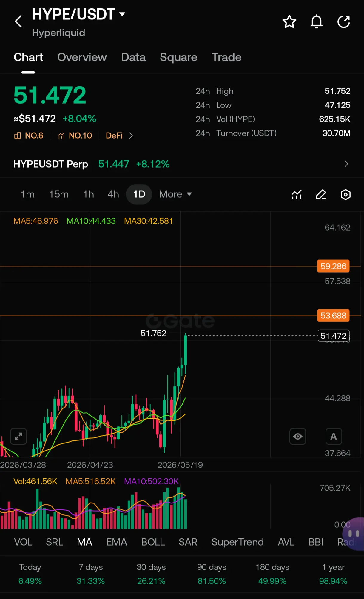Select the 1D timeframe
The image size is (364, 599).
[139, 194]
